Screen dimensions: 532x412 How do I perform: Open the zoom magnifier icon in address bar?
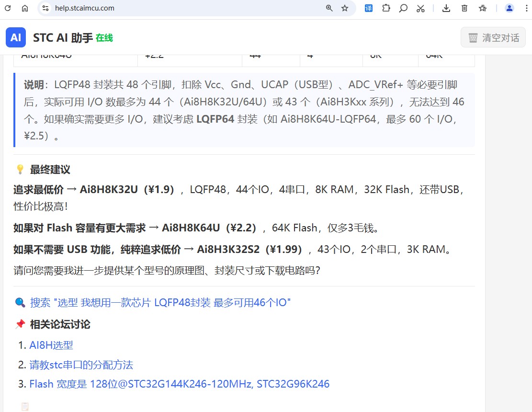point(329,8)
